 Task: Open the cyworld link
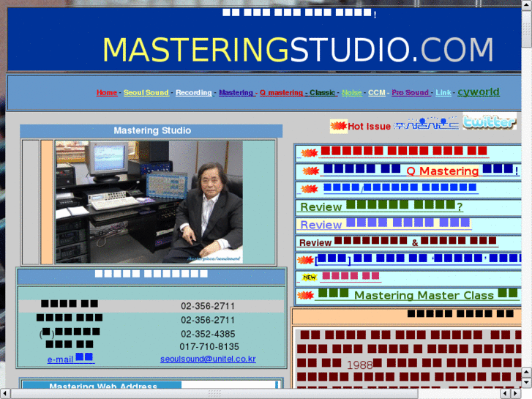click(x=479, y=92)
